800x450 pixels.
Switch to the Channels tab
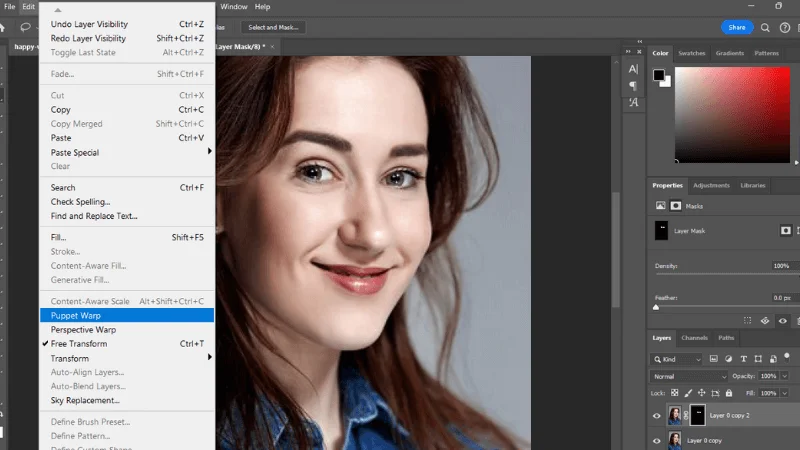[694, 338]
